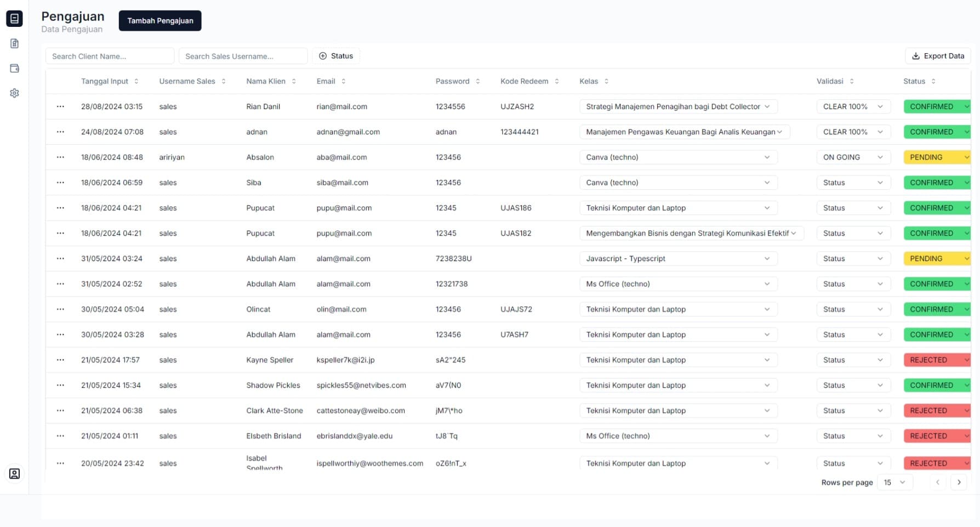Open row actions menu for Absalon
The width and height of the screenshot is (980, 527).
pos(60,157)
